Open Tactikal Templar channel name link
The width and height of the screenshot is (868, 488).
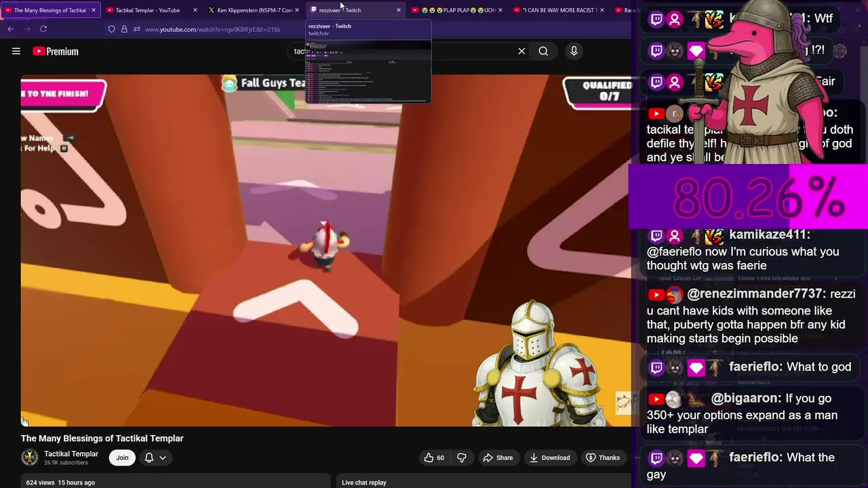[x=71, y=453]
